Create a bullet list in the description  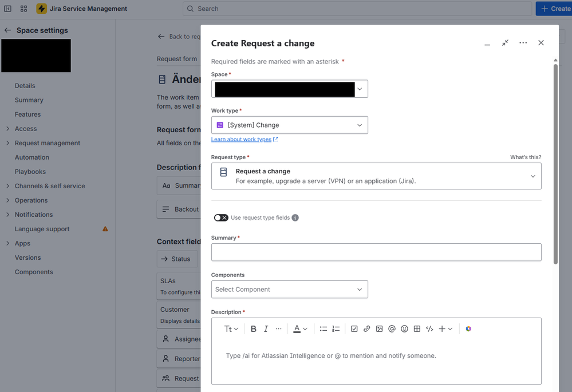click(x=323, y=328)
